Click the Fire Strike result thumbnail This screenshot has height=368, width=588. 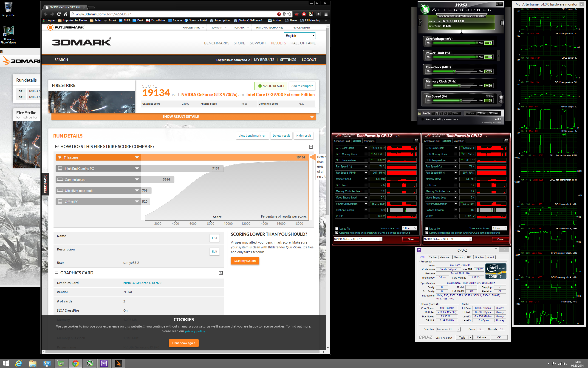pos(92,102)
